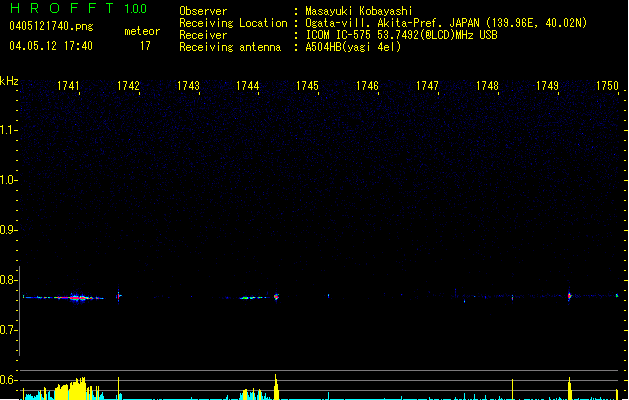Select the filename 0405121740.png
The image size is (629, 400).
pos(51,26)
